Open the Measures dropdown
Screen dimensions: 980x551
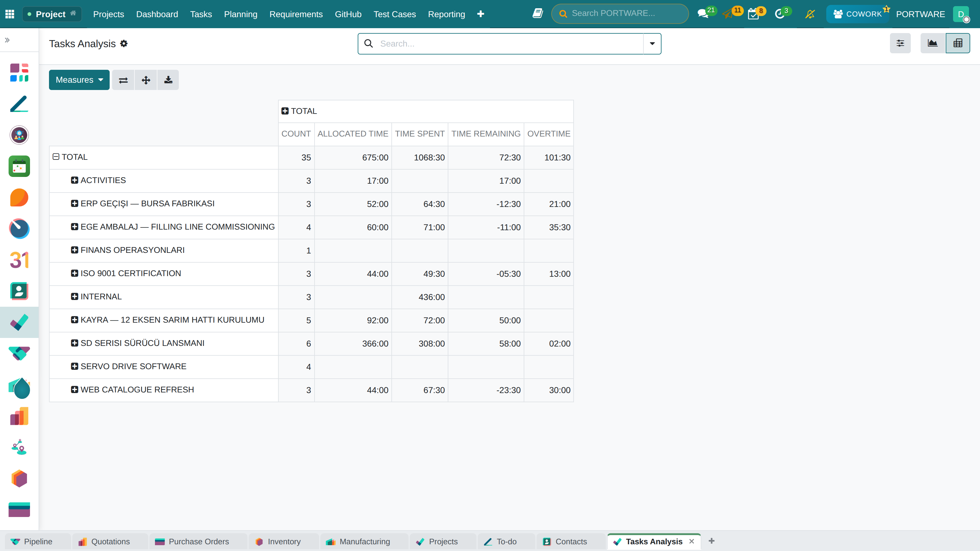pos(79,80)
